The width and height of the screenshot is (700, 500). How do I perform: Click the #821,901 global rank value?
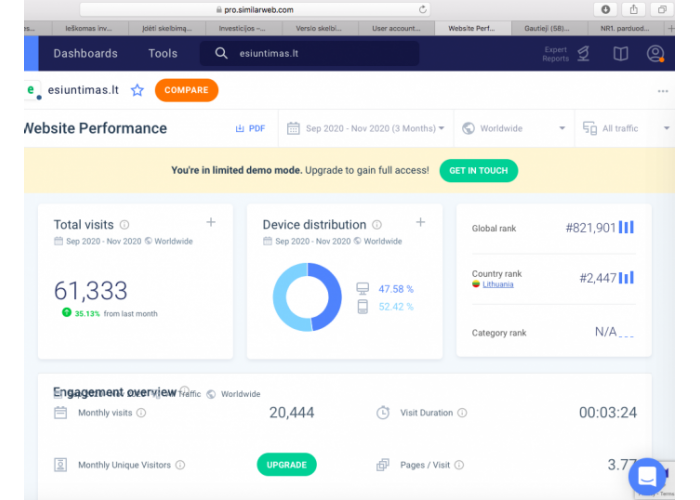(x=591, y=228)
